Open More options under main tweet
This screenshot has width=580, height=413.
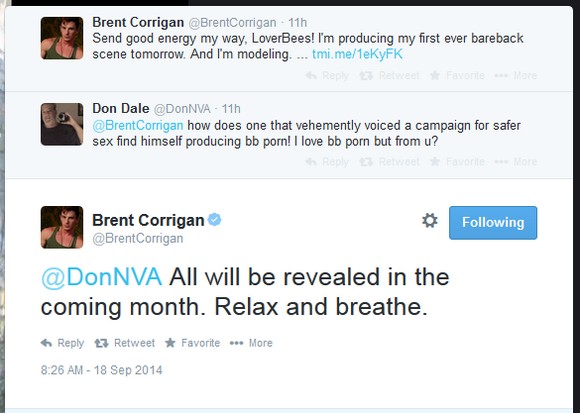pos(251,343)
